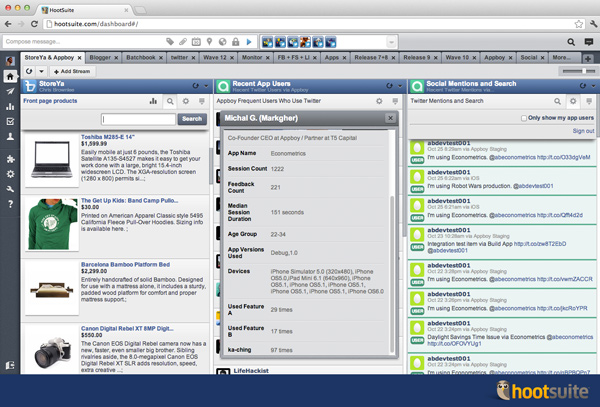This screenshot has width=600, height=407.
Task: Open Canon Digital Rebel XT product link
Action: (x=127, y=328)
